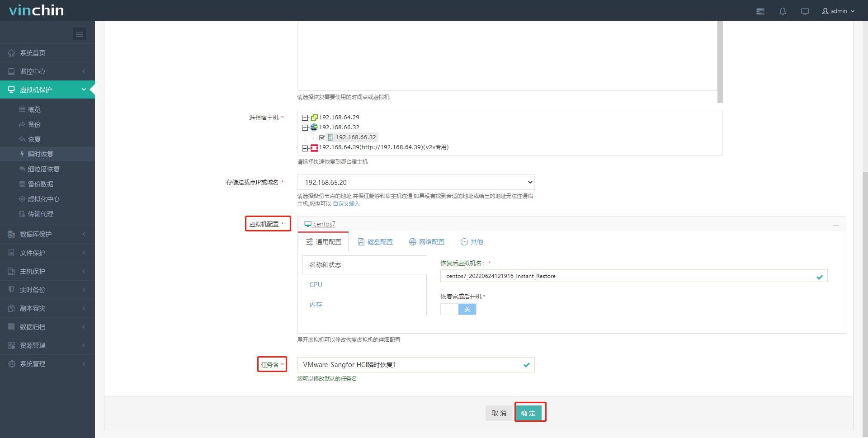Switch to 其他 tab

pyautogui.click(x=472, y=242)
